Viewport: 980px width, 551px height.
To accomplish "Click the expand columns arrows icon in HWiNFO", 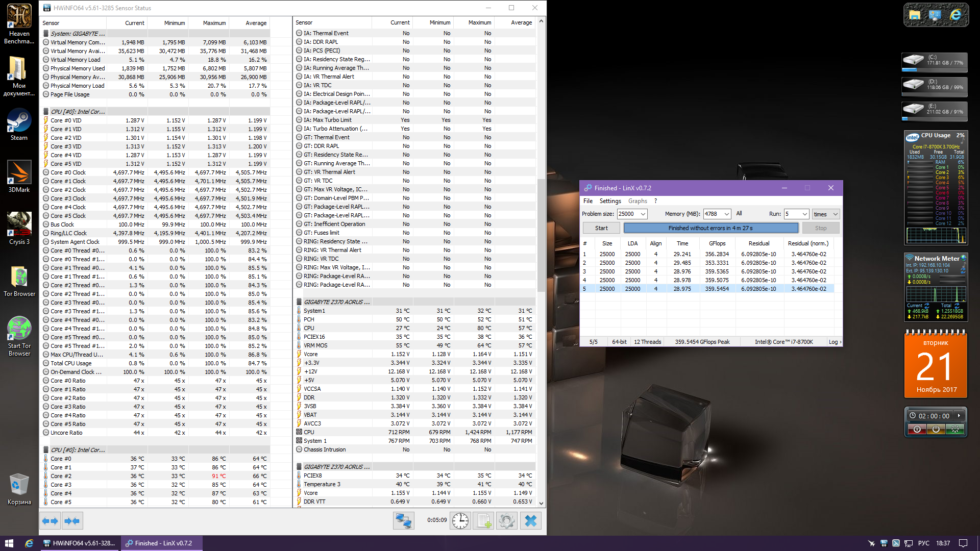I will (x=50, y=521).
